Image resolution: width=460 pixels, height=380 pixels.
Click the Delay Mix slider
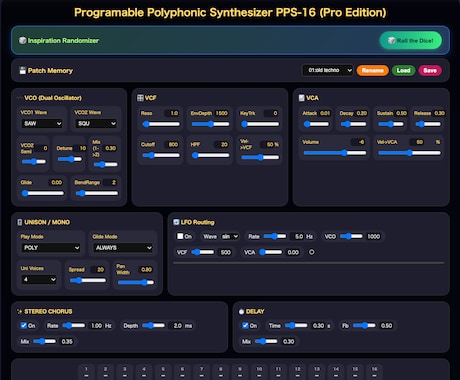[x=266, y=341]
